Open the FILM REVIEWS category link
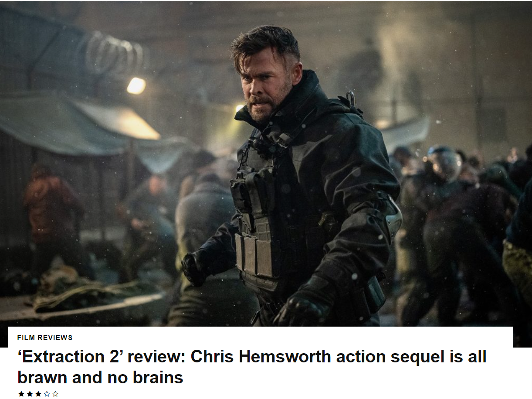Viewport: 532px width, 399px height. coord(45,338)
